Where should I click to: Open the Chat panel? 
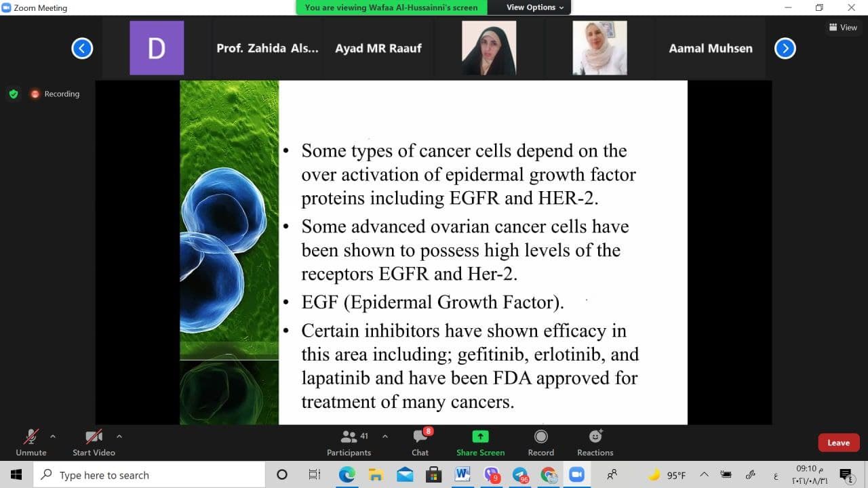click(420, 443)
